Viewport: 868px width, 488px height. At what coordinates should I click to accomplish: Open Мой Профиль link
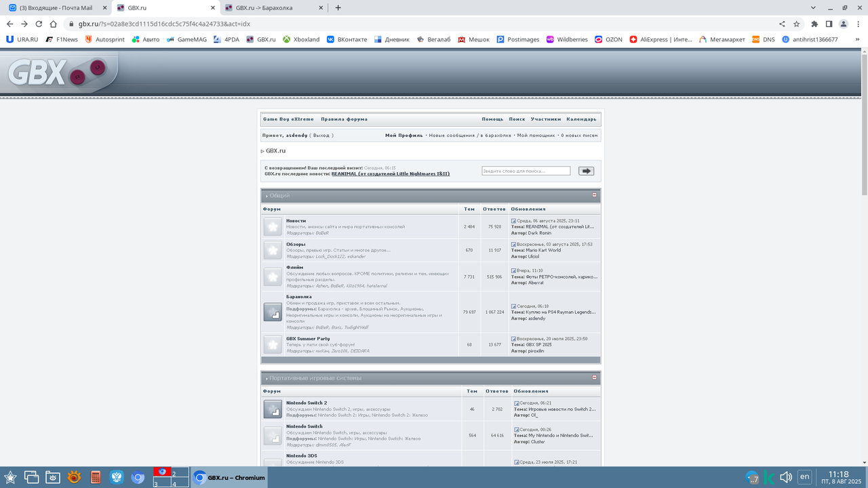[x=404, y=136]
